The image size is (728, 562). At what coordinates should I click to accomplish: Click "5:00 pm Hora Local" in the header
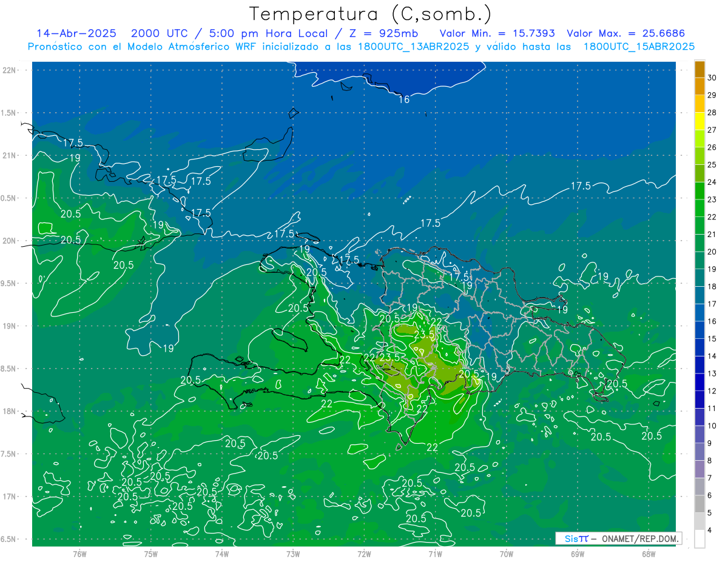pos(270,33)
